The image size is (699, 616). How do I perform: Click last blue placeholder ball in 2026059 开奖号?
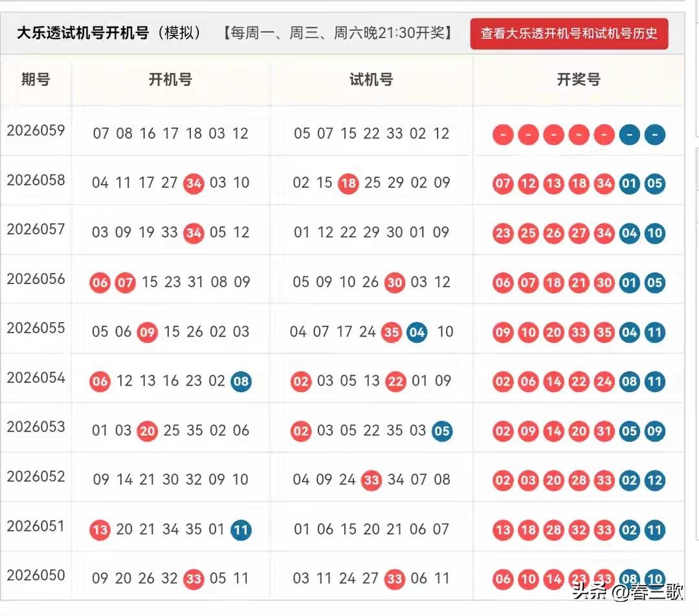(x=655, y=135)
